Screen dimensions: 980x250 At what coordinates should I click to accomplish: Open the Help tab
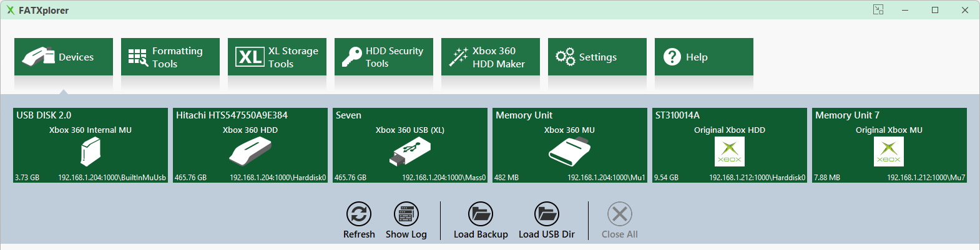tap(704, 57)
